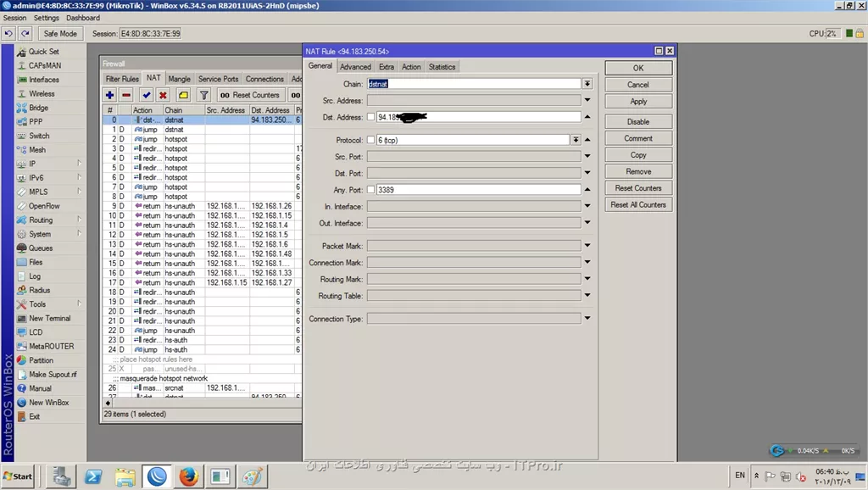Collapse Dst. Address field

[587, 117]
